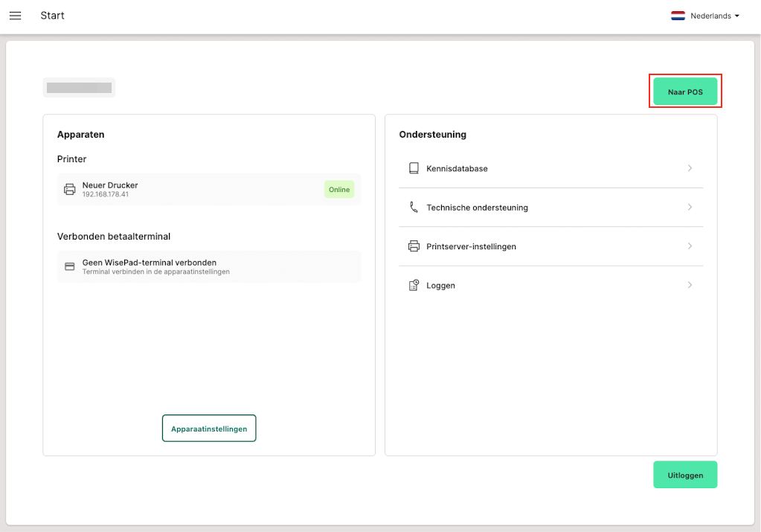Open Printserver-instellingen via the right chevron
761x532 pixels.
[x=690, y=246]
